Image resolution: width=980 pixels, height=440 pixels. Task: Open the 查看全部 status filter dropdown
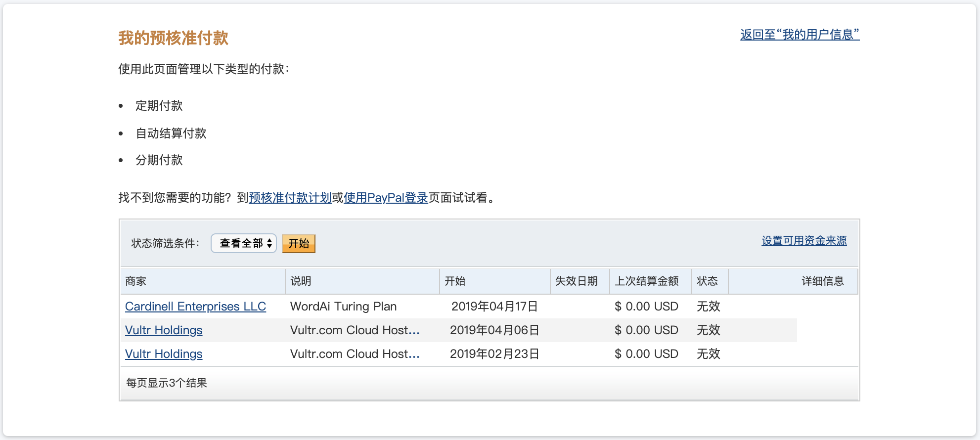[244, 243]
